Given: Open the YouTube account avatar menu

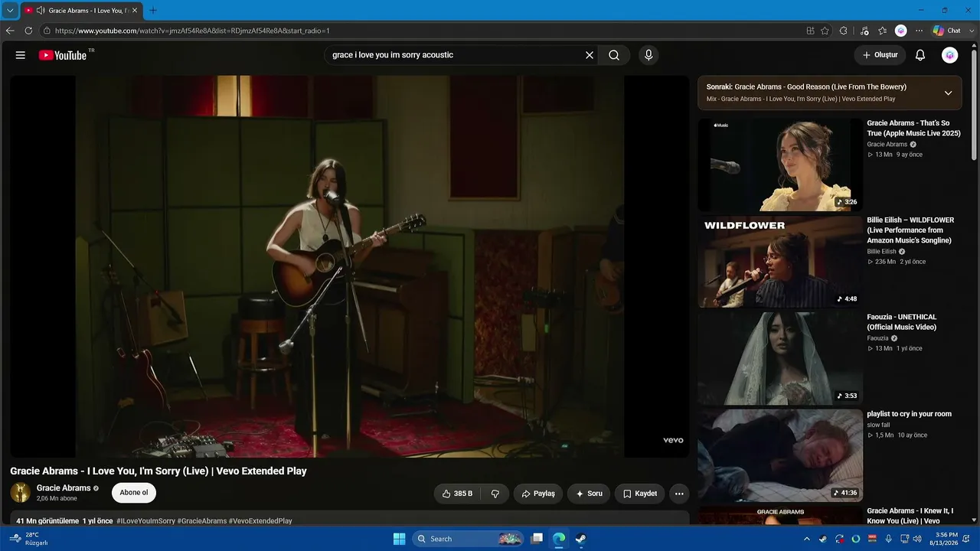Looking at the screenshot, I should tap(950, 55).
